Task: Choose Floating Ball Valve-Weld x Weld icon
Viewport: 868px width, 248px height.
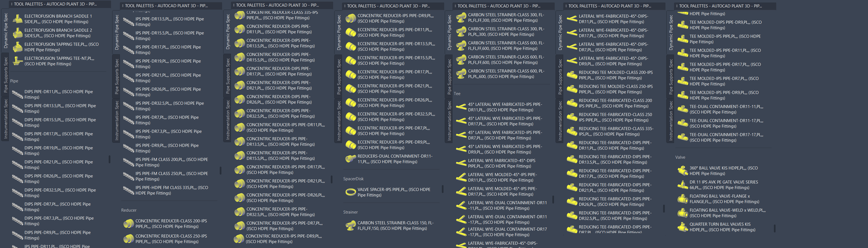Action: (683, 213)
